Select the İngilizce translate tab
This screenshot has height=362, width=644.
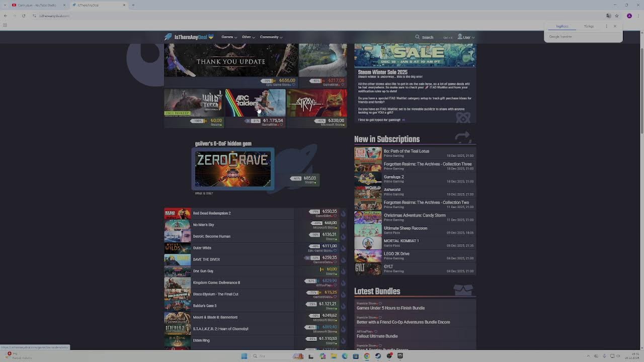(562, 26)
